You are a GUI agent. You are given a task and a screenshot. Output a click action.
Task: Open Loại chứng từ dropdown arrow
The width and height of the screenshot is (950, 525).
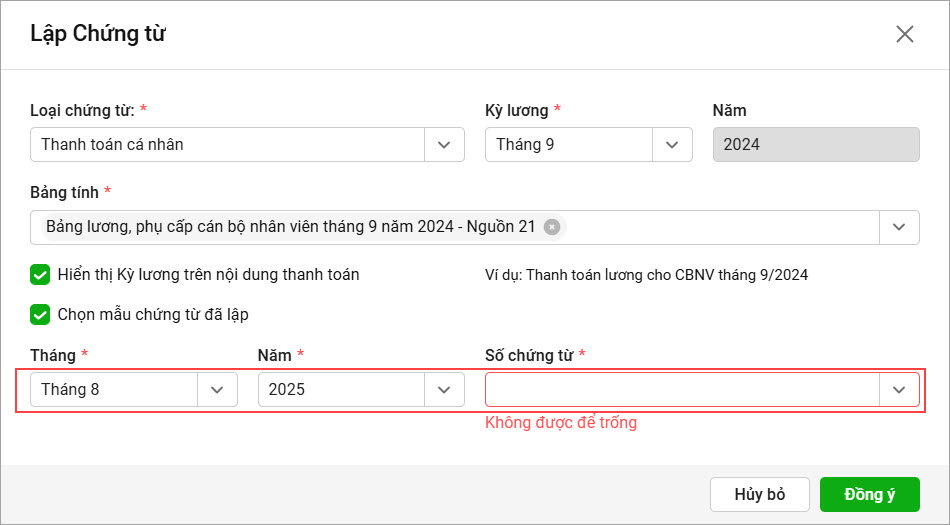444,145
